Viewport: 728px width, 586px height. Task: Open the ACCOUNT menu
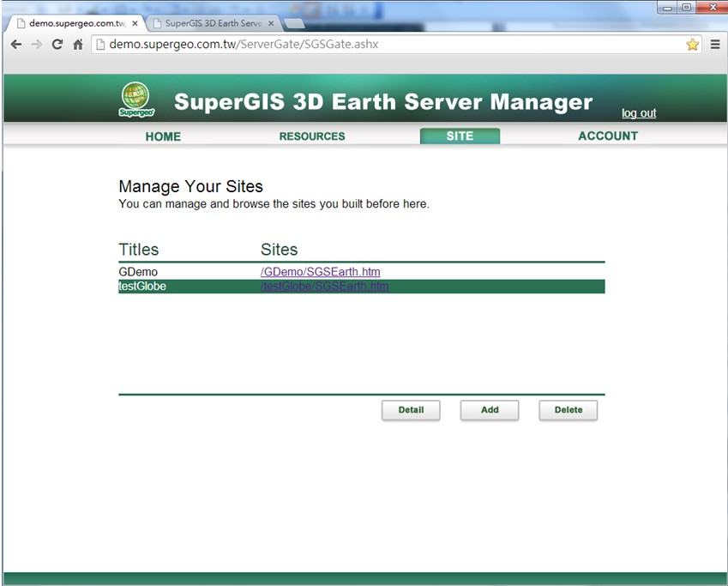coord(608,136)
